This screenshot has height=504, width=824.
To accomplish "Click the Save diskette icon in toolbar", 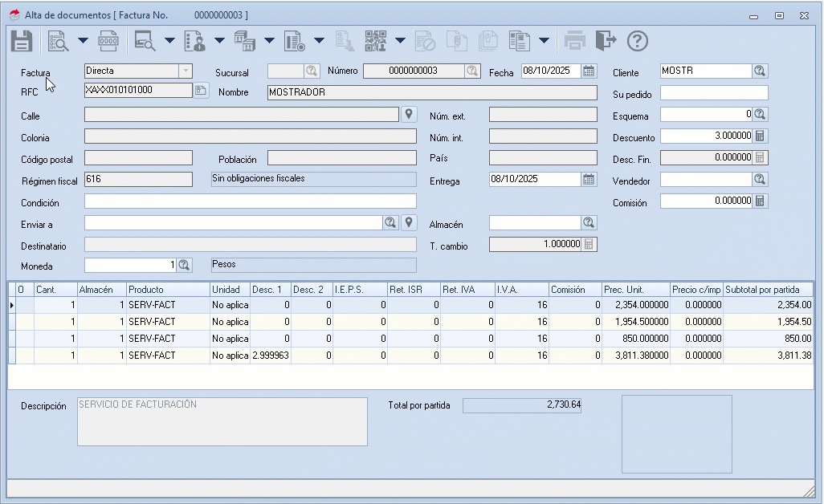I will click(22, 41).
